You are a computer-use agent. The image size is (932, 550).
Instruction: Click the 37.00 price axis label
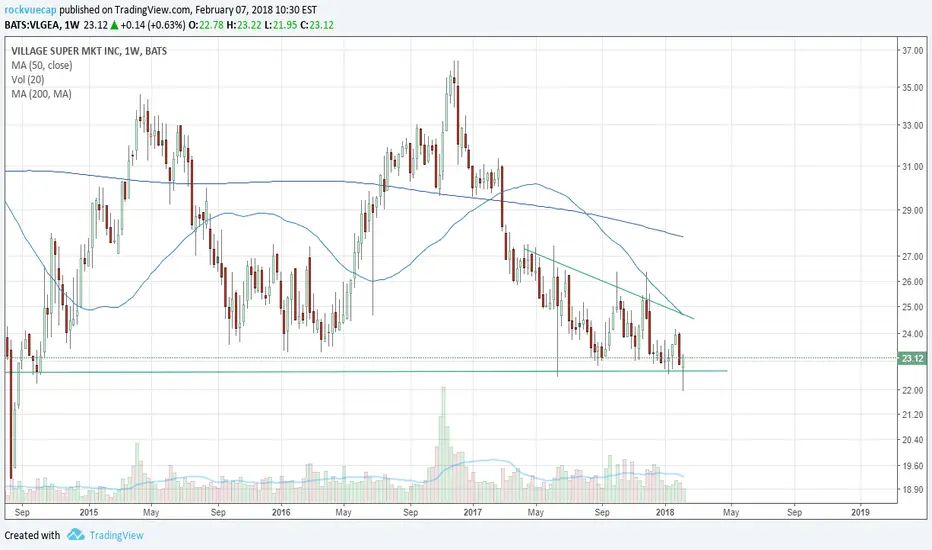click(x=913, y=51)
